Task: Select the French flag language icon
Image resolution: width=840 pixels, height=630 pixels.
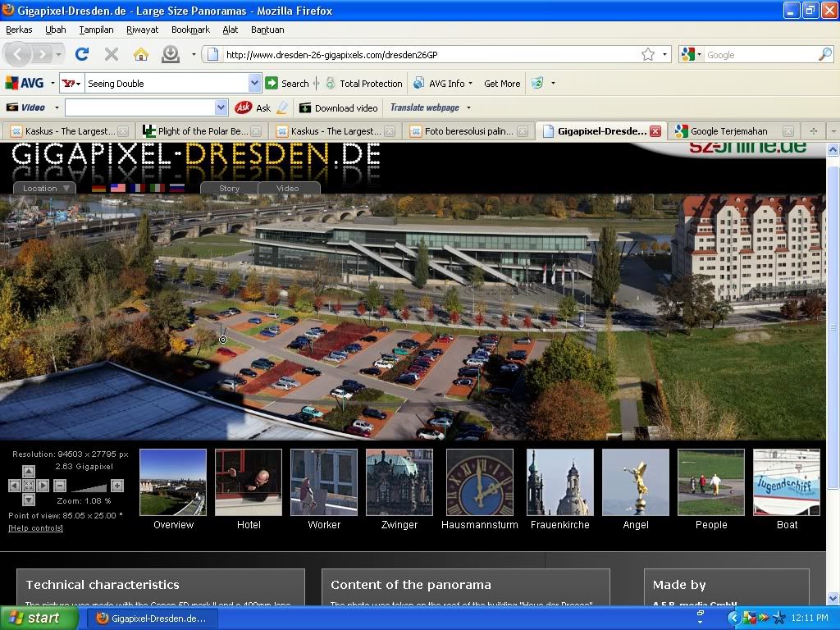Action: (138, 188)
